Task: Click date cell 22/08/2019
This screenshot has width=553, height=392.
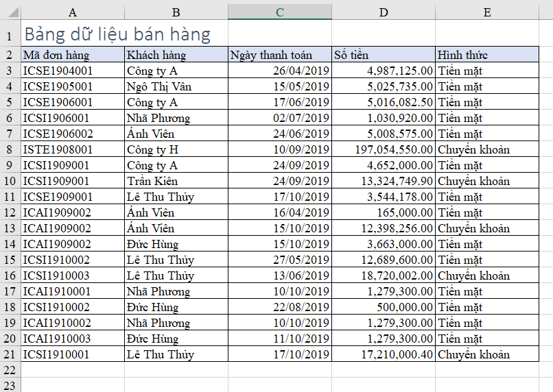Action: [x=280, y=307]
